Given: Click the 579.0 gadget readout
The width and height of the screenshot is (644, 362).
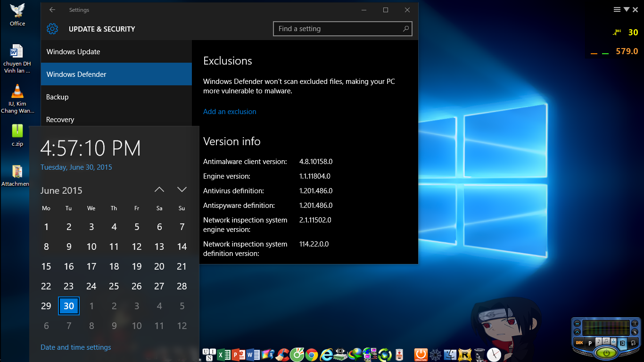Looking at the screenshot, I should tap(627, 51).
